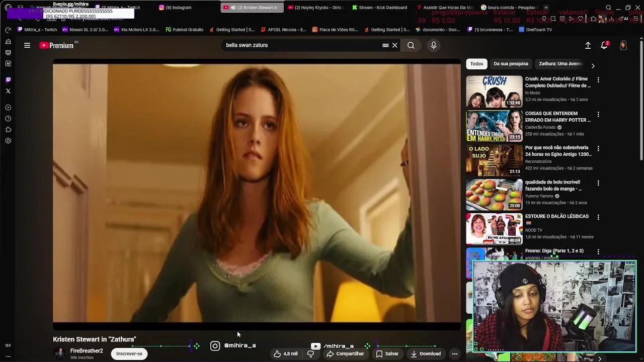The width and height of the screenshot is (644, 362).
Task: Open the Player icon in sidebar
Action: 8,108
